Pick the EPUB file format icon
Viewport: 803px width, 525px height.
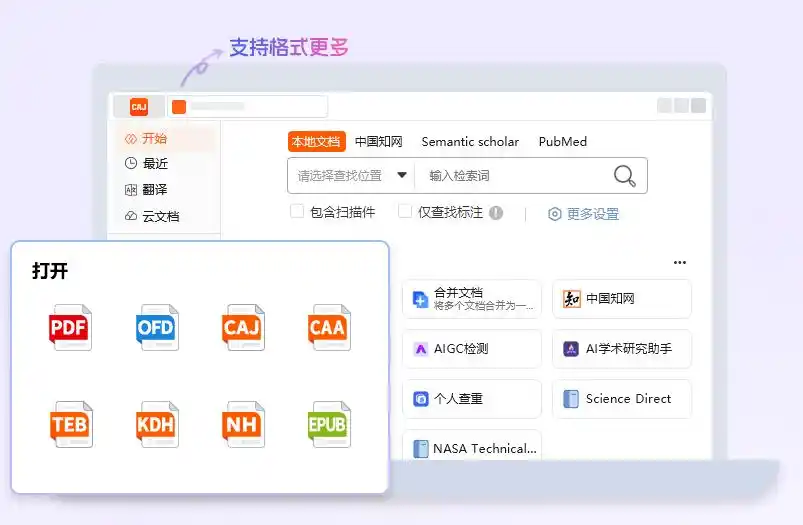click(329, 424)
